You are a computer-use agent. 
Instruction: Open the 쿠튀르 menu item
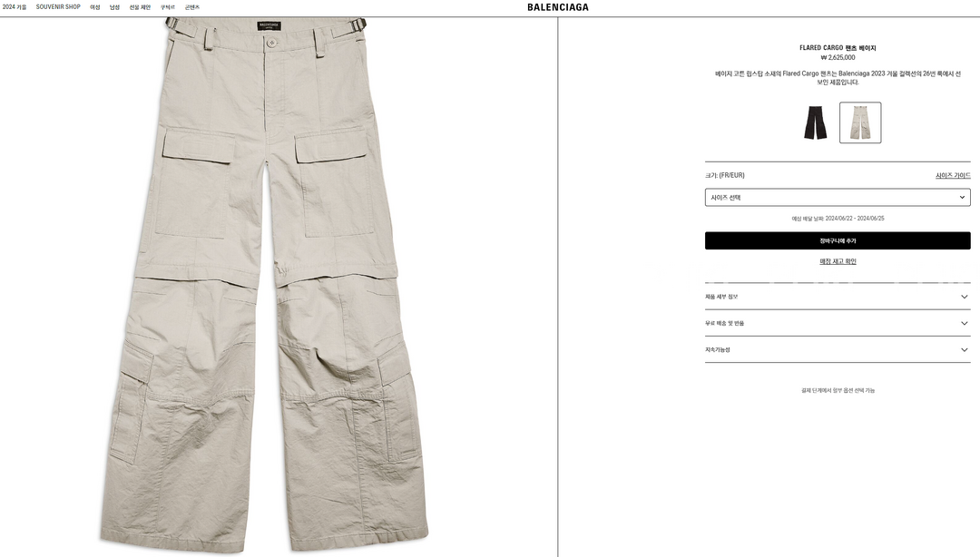[x=168, y=7]
